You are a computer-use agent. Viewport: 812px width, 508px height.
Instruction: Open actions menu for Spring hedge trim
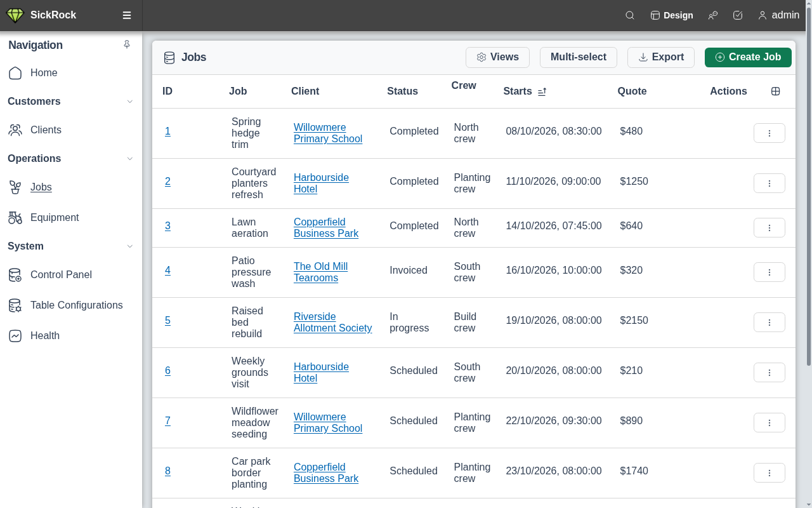click(769, 133)
